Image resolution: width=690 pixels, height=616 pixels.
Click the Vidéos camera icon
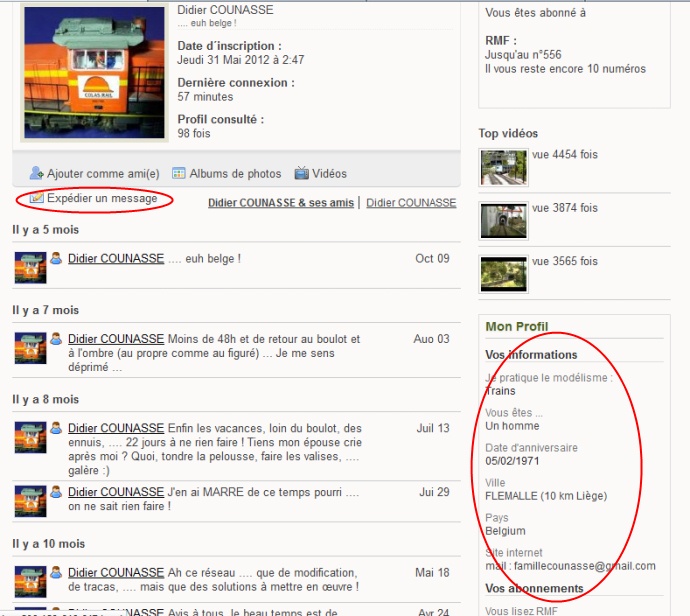click(301, 173)
